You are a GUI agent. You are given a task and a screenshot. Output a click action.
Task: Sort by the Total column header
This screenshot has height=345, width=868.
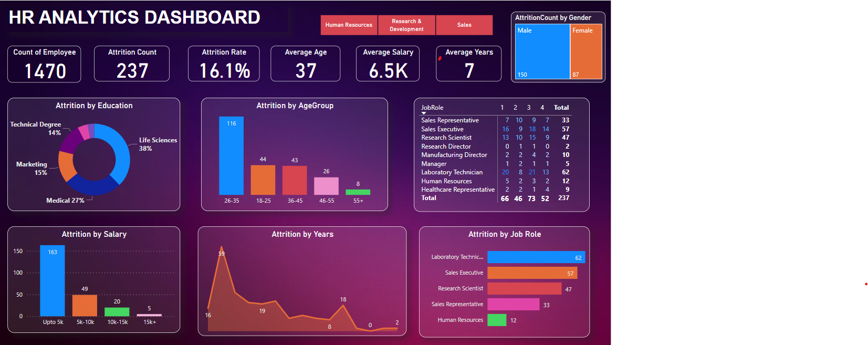pos(561,108)
